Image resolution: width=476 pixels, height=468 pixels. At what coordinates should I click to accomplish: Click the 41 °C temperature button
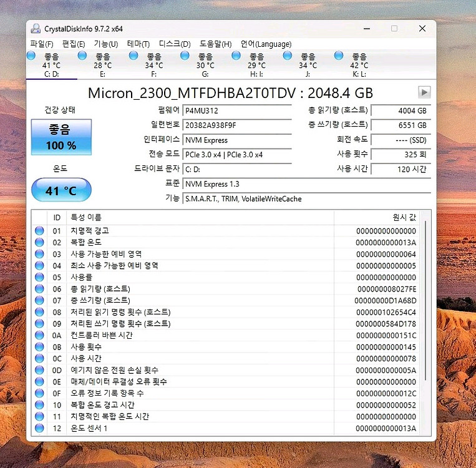pyautogui.click(x=61, y=190)
